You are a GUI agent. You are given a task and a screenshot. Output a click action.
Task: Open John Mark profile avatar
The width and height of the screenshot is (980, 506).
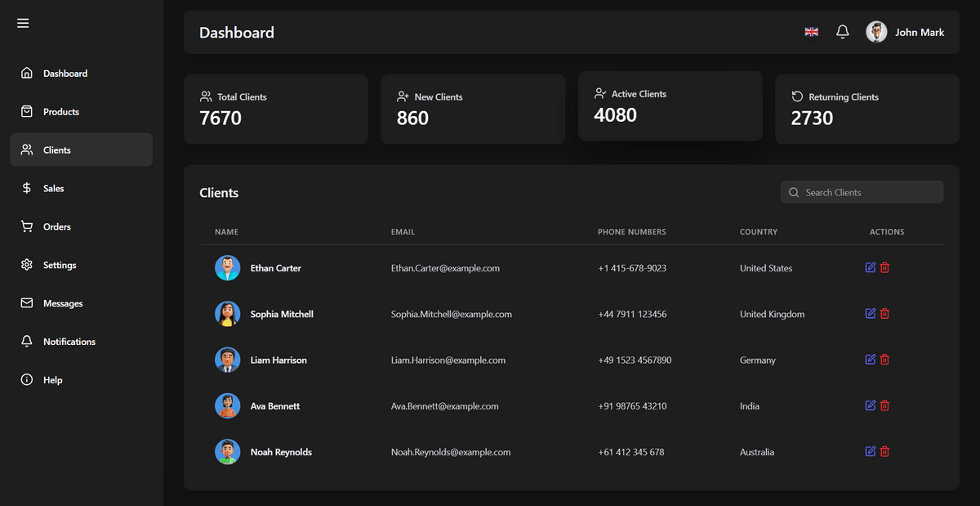click(x=876, y=32)
